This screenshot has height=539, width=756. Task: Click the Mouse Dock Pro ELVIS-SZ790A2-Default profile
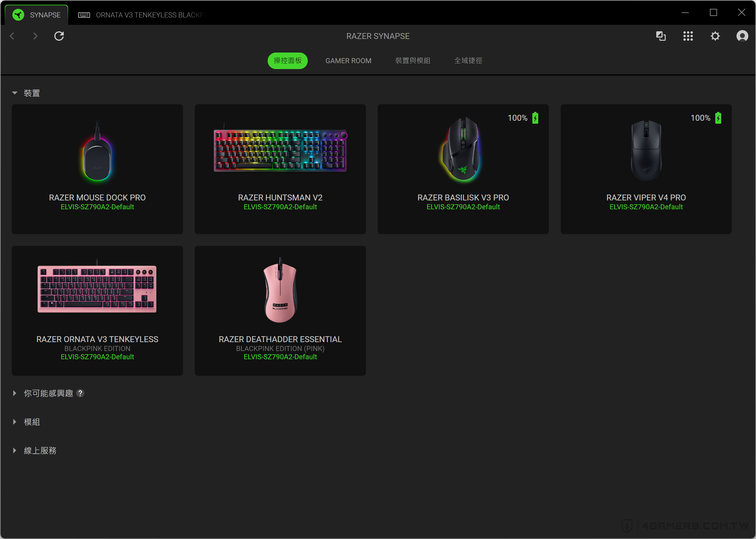pyautogui.click(x=97, y=207)
